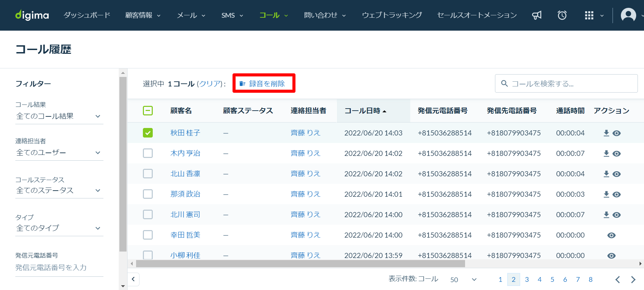This screenshot has width=644, height=290.
Task: Click the 録音を削除 button
Action: click(x=264, y=83)
